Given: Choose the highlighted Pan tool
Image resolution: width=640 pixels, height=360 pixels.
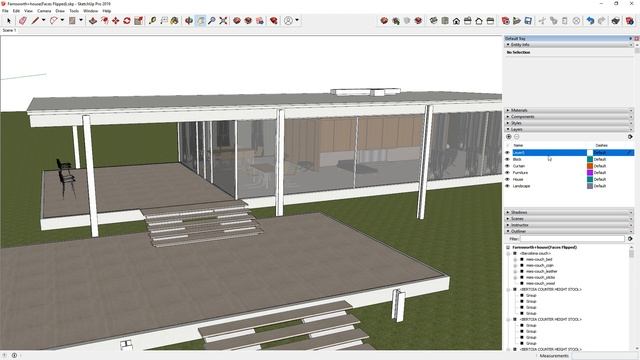Looking at the screenshot, I should [200, 20].
